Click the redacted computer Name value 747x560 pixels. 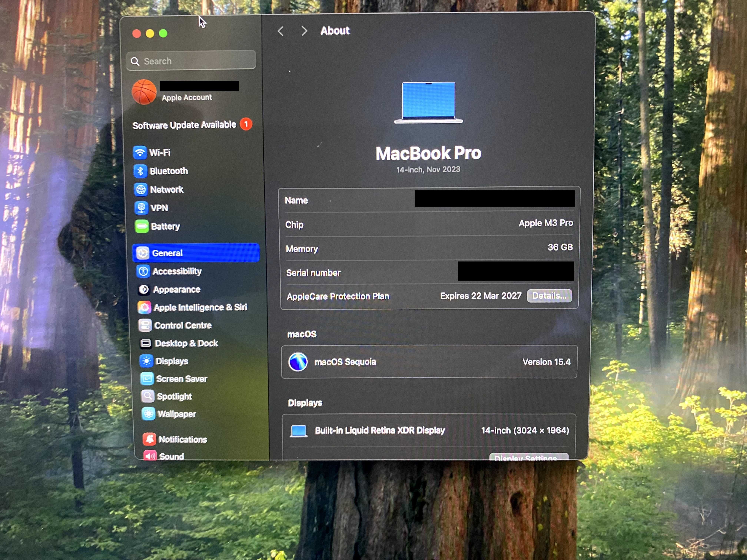point(494,199)
